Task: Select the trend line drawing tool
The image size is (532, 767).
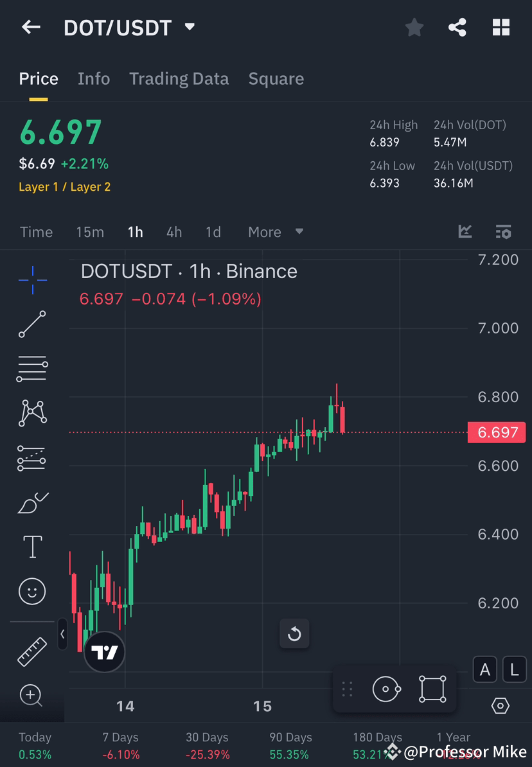Action: tap(32, 324)
